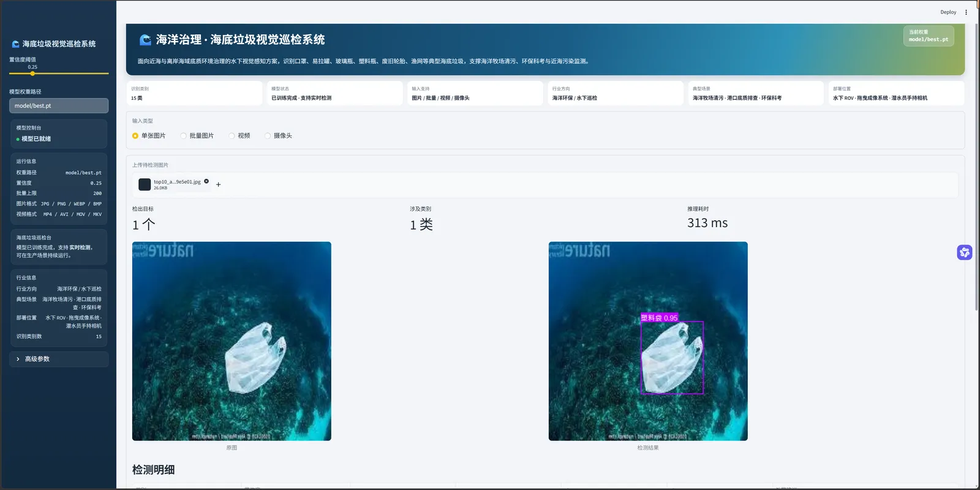Screen dimensions: 980x490
Task: Click the wave logo in the header banner
Action: tap(145, 40)
